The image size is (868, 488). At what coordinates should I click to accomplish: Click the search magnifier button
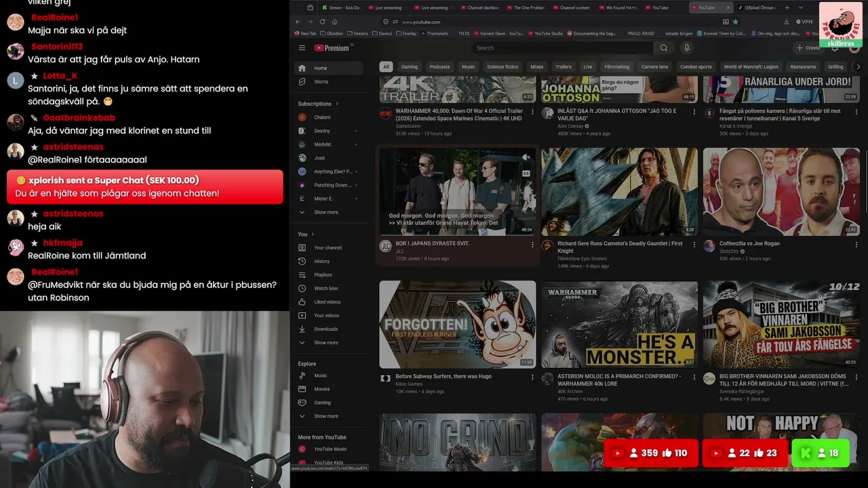click(664, 48)
